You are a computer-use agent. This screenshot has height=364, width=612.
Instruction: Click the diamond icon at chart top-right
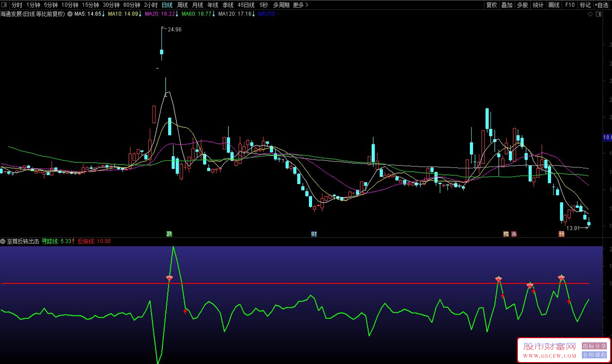590,14
